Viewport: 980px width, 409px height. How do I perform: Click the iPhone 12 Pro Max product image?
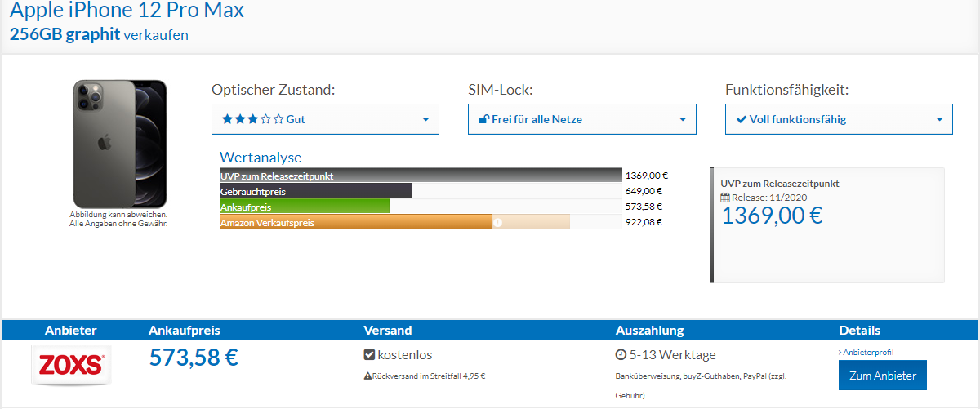coord(119,144)
